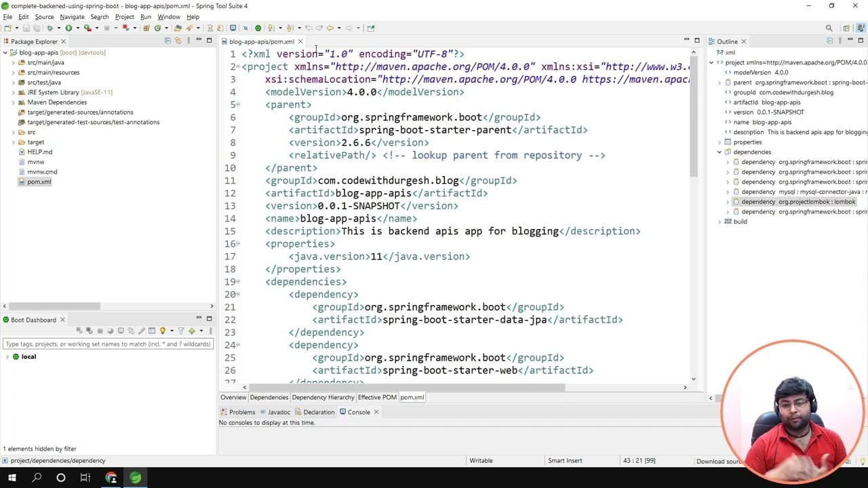The image size is (868, 488).
Task: Expand Maven Dependencies node
Action: tap(13, 102)
